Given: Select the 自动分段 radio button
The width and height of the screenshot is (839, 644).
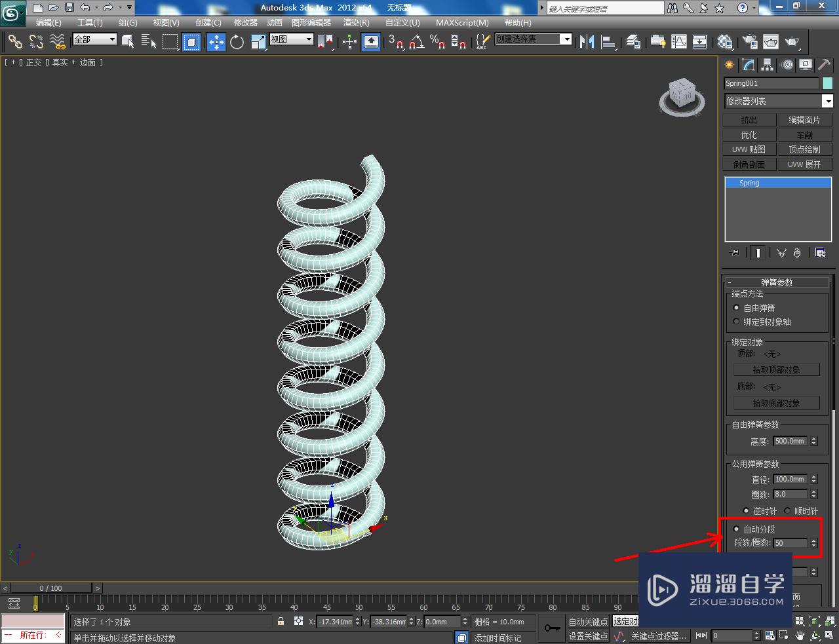Looking at the screenshot, I should [736, 529].
